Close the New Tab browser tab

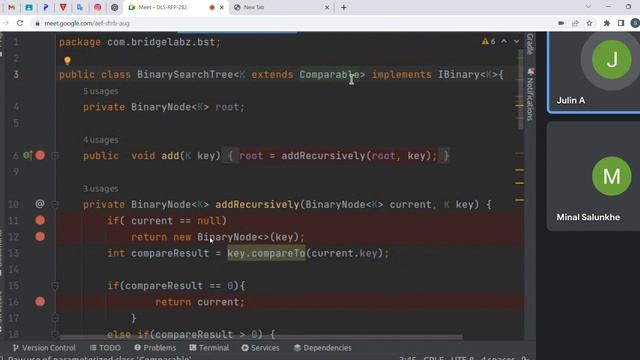(327, 7)
